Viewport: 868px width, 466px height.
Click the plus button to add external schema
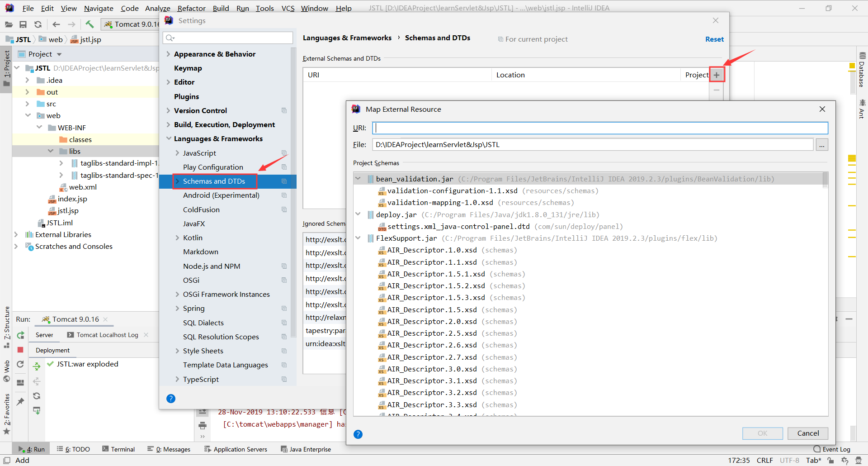click(x=717, y=75)
